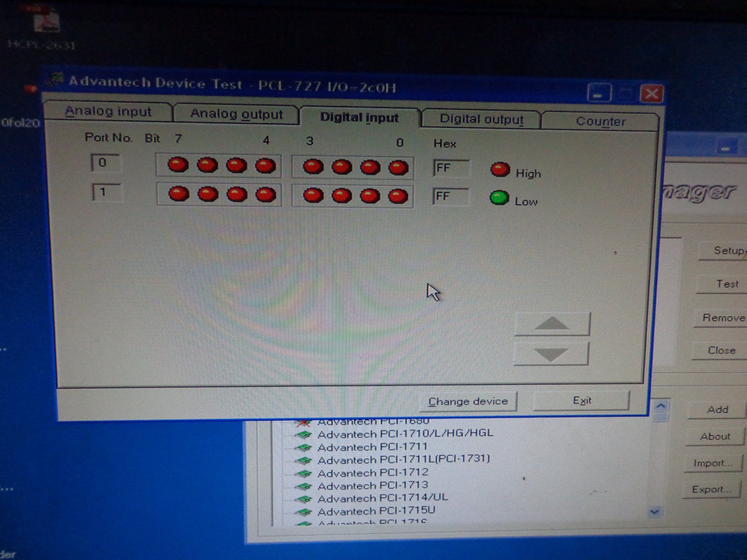Click port 1 bit 5 LED indicator
The image size is (747, 560).
pos(237,195)
